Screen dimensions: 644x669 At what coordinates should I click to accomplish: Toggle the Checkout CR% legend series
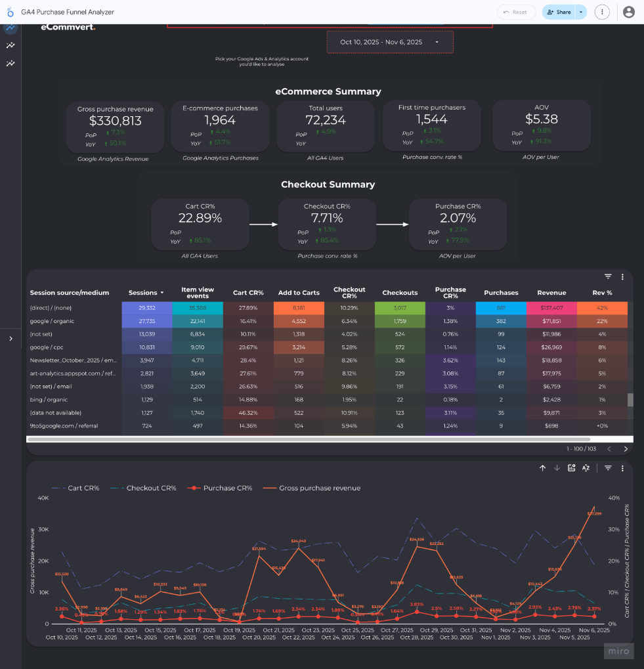coord(143,488)
